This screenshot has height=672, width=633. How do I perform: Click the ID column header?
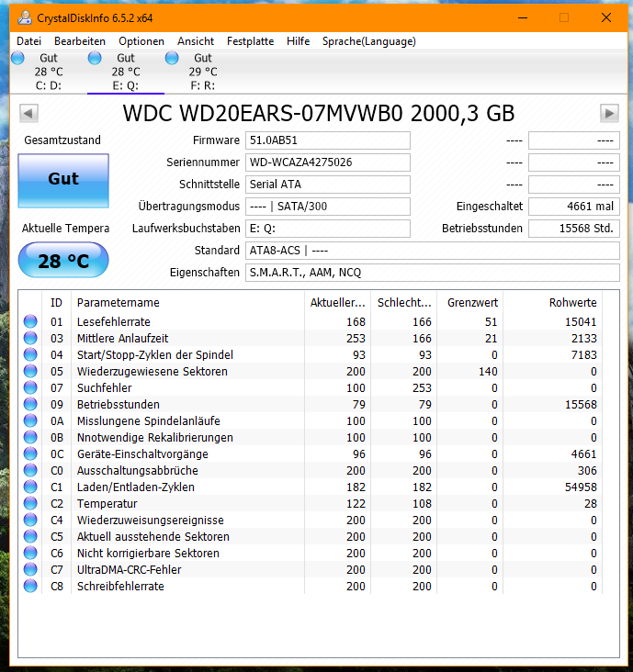pos(57,303)
